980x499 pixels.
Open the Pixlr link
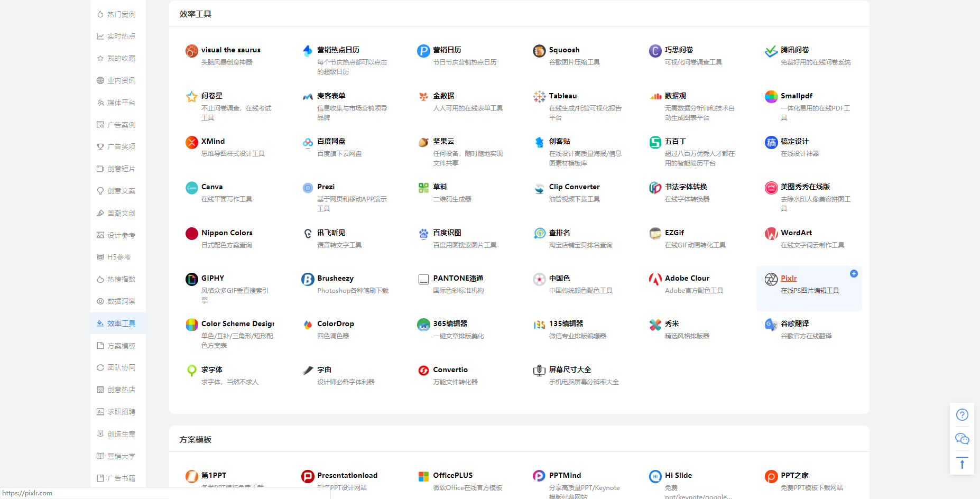coord(789,278)
